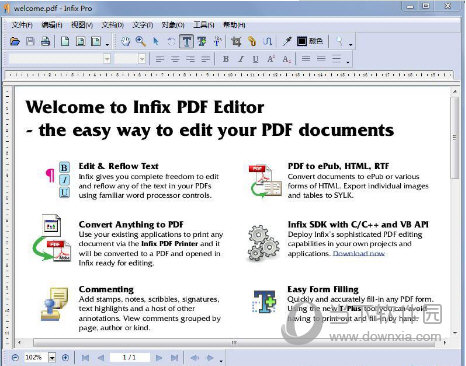Open the 文档(D) menu

pos(112,25)
